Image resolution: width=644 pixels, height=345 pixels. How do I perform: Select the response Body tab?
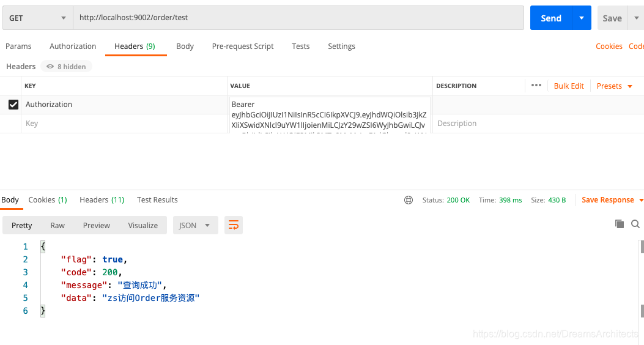click(x=10, y=200)
